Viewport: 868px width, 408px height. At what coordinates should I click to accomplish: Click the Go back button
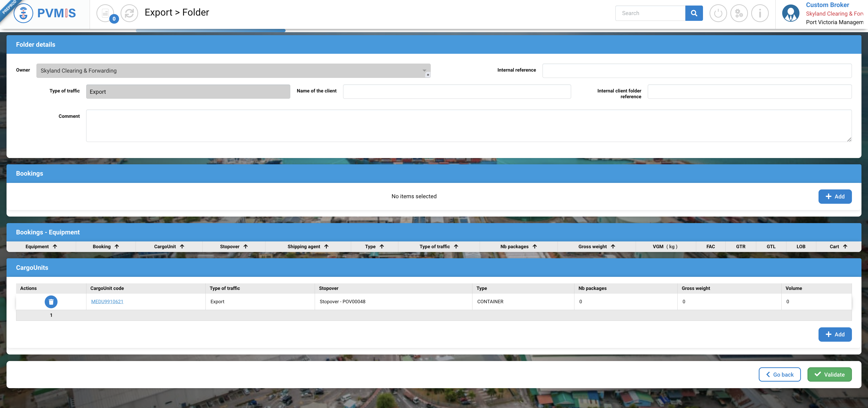coord(779,375)
